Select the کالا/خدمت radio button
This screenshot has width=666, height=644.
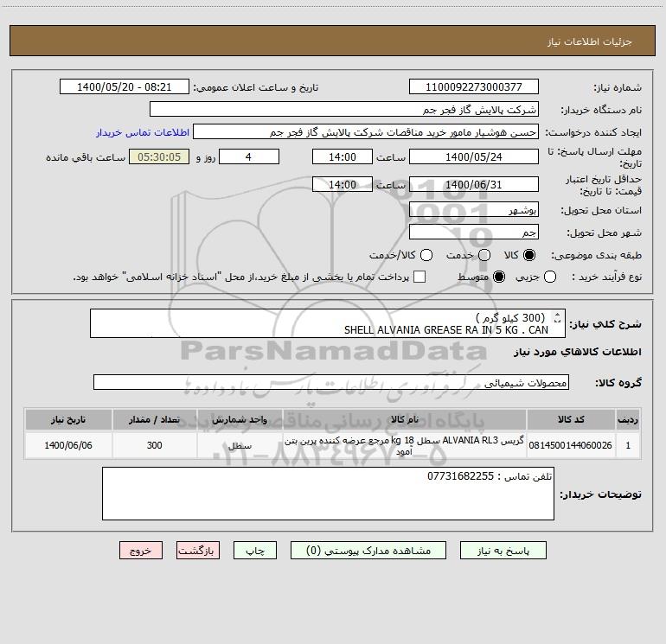pos(426,255)
